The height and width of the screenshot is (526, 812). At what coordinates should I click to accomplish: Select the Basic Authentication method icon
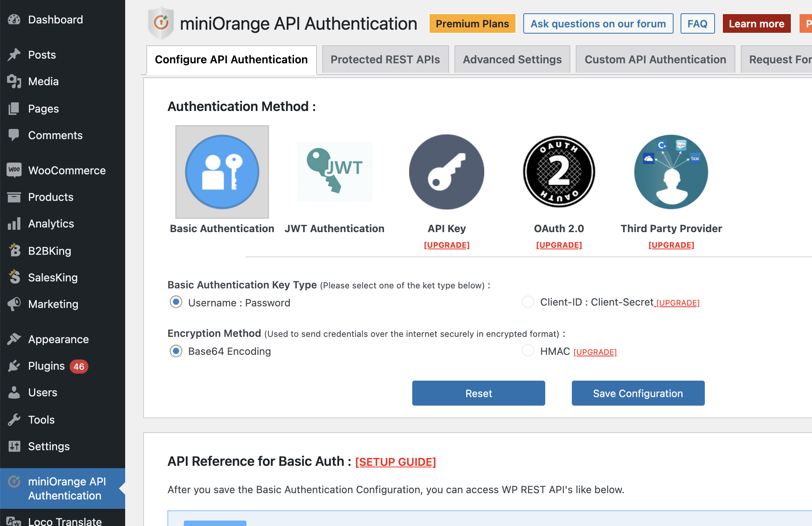222,172
